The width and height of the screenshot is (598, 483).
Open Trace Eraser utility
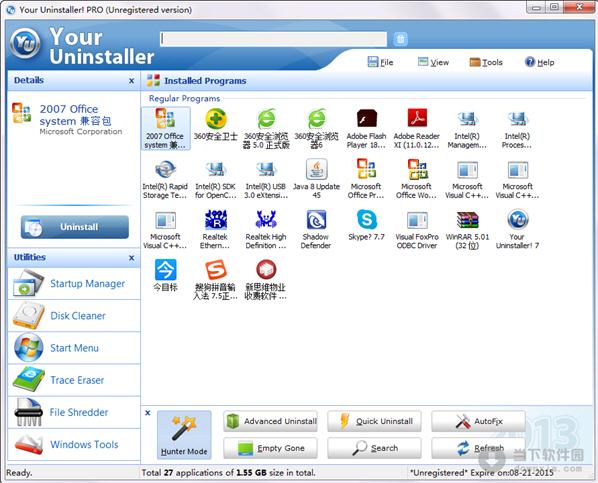point(74,380)
